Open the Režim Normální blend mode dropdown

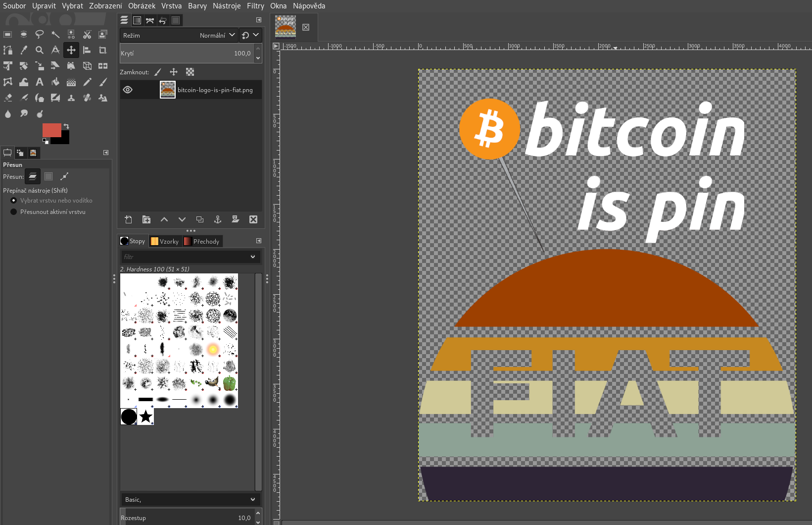179,35
